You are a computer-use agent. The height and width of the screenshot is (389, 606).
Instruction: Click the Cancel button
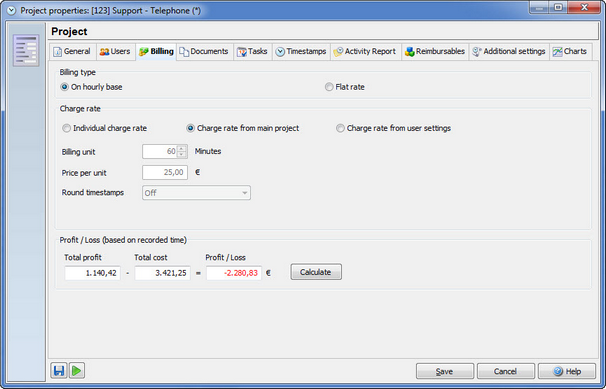[506, 371]
